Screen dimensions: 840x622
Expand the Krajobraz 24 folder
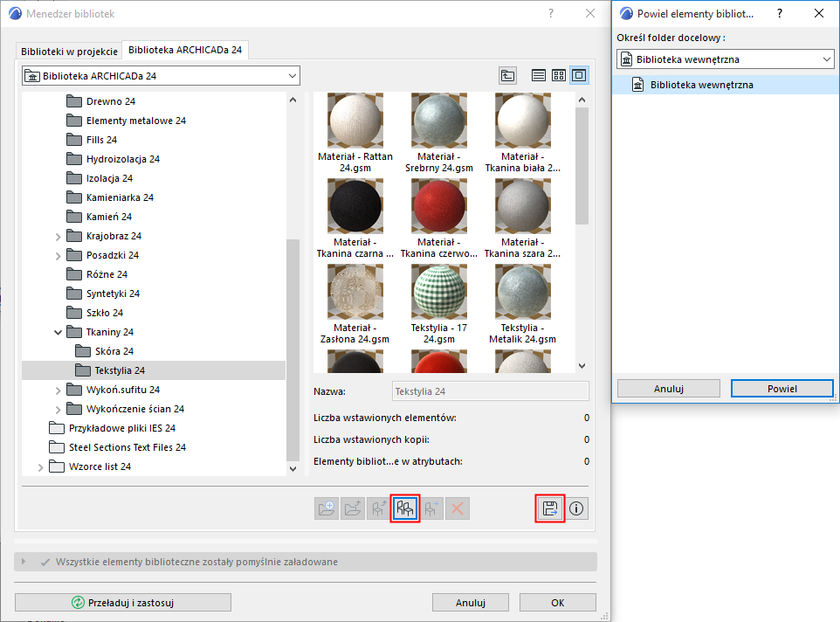[x=58, y=236]
